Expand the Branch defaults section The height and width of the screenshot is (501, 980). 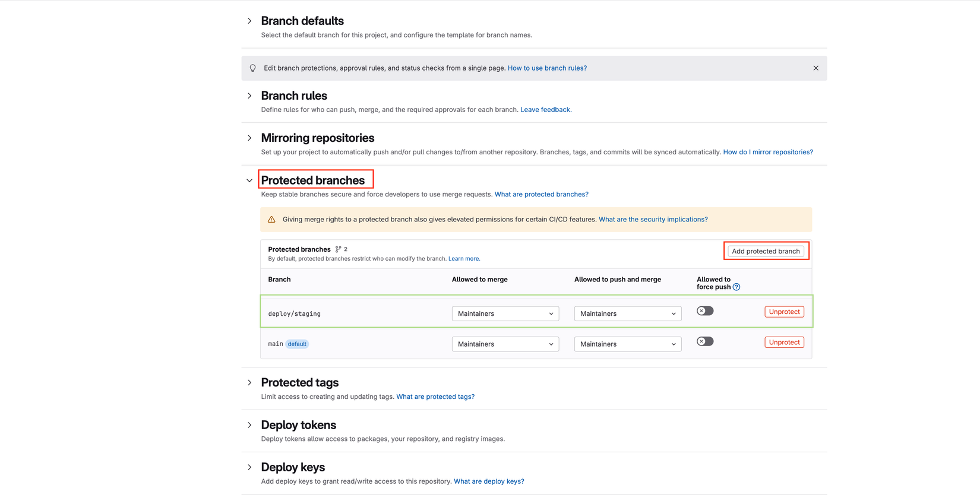pyautogui.click(x=249, y=21)
